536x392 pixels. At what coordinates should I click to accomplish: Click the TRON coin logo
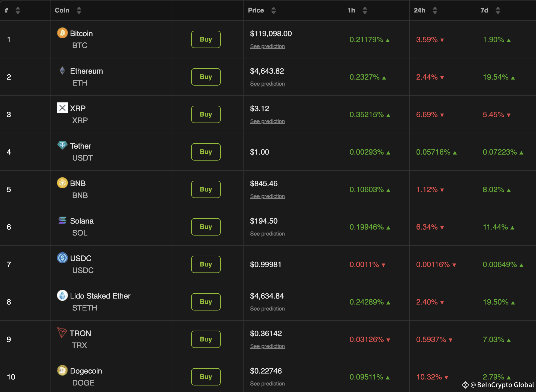click(62, 333)
